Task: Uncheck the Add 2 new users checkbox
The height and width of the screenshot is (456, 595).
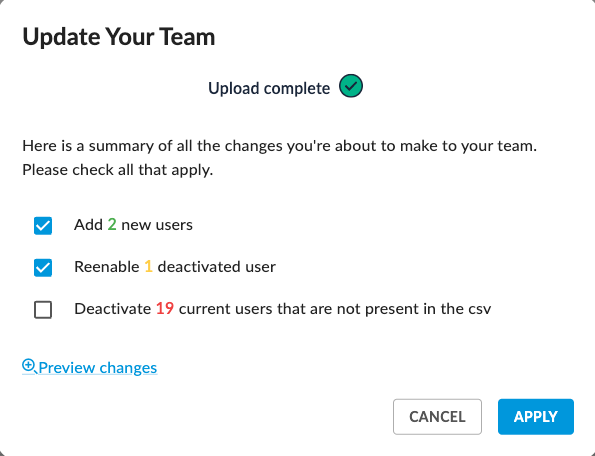Action: click(x=43, y=226)
